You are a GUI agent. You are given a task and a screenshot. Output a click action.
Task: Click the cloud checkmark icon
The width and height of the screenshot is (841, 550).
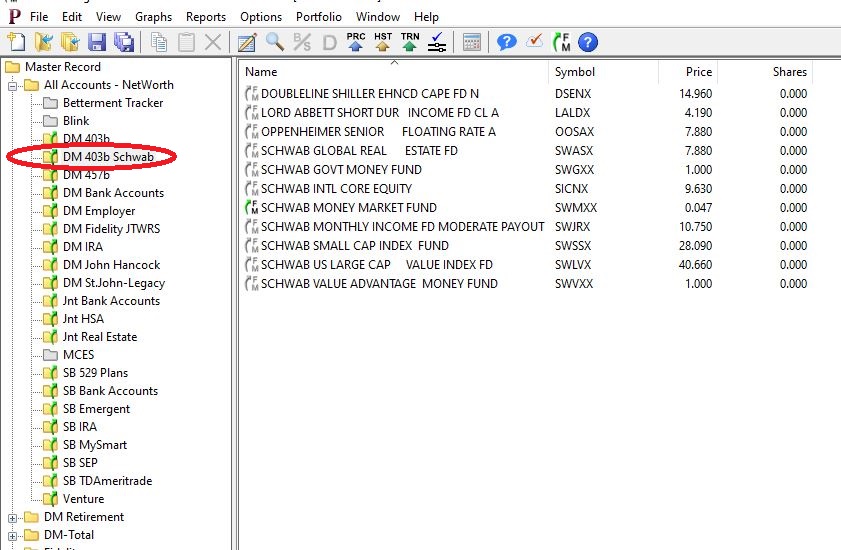point(534,41)
